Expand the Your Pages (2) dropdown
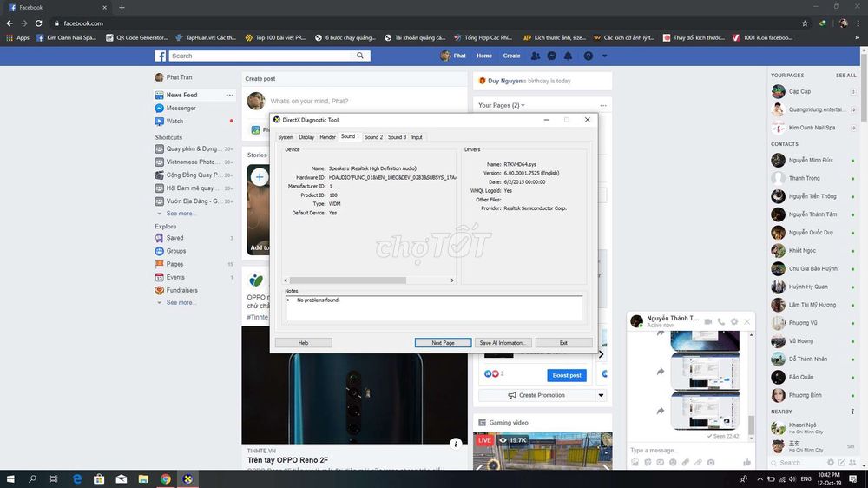 pos(502,105)
